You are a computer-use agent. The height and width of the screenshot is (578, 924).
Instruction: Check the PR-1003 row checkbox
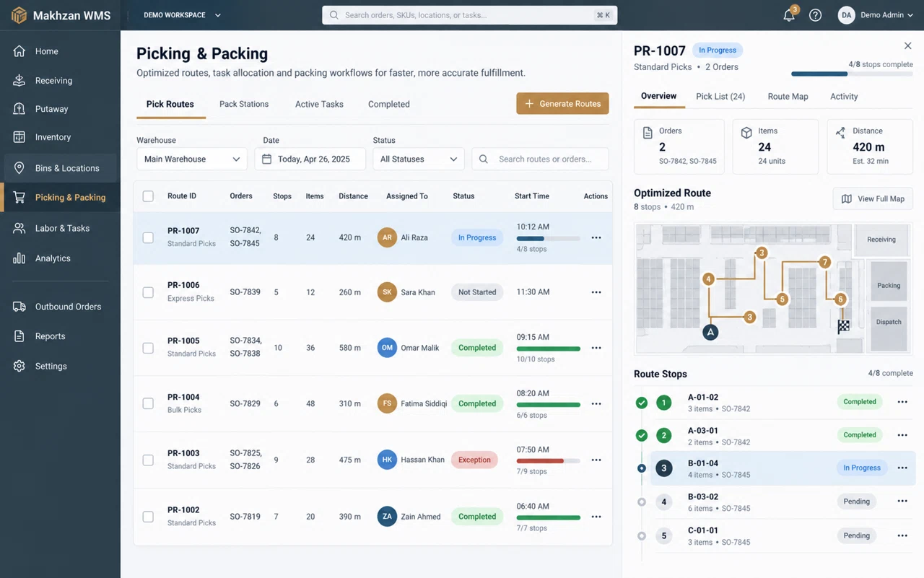[x=148, y=460]
